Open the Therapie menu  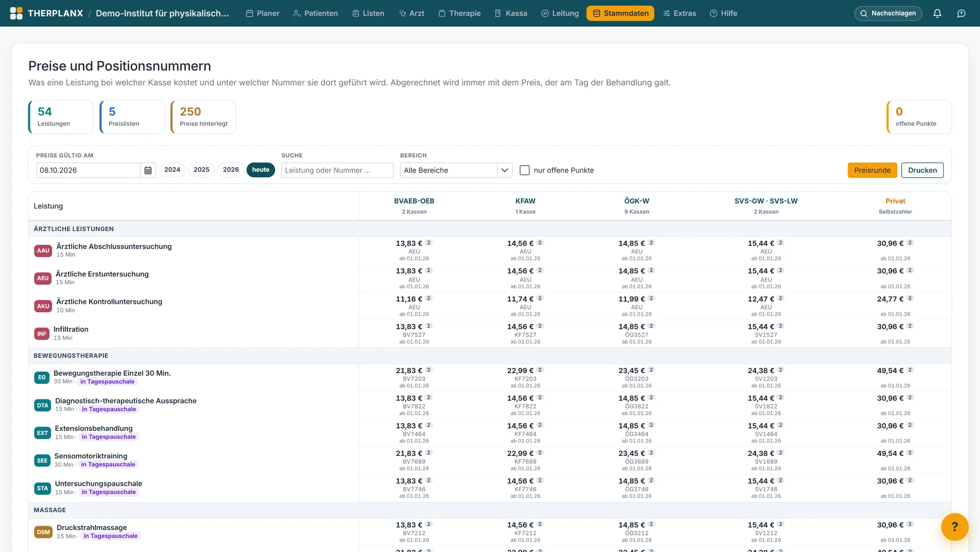coord(460,13)
